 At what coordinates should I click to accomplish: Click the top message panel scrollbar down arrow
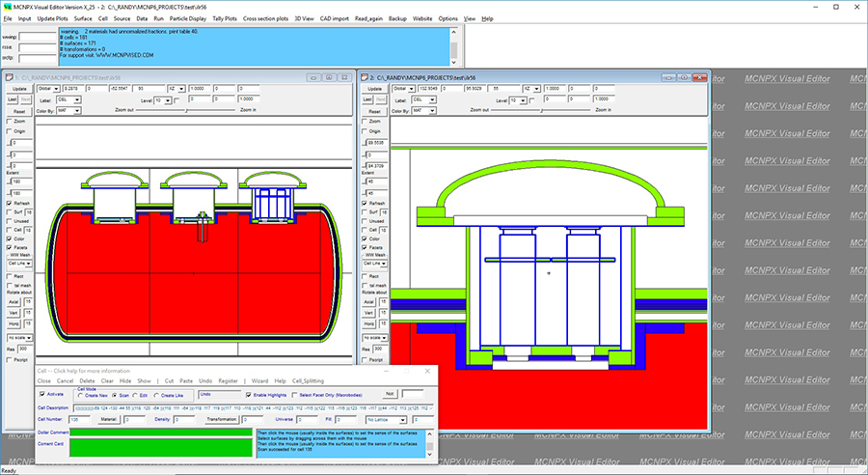pyautogui.click(x=454, y=62)
